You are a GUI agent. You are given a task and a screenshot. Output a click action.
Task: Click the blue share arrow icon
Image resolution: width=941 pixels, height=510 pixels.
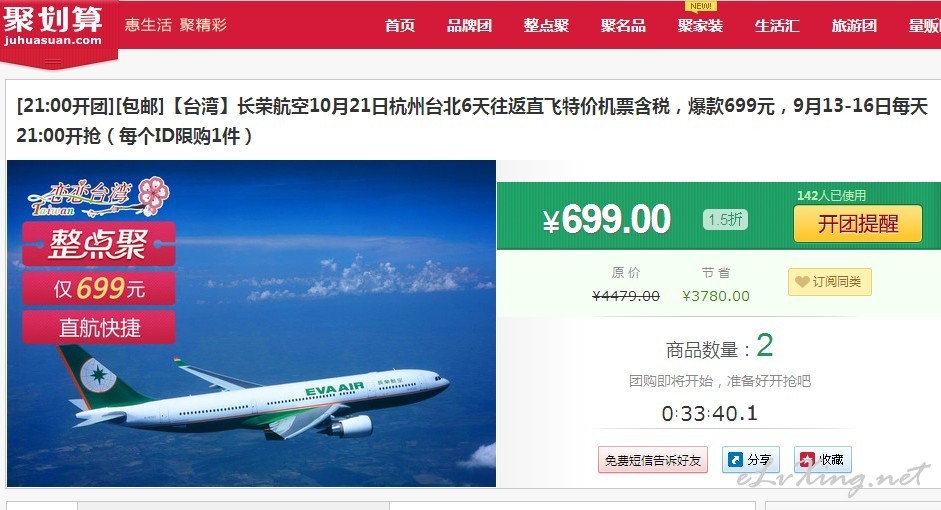click(735, 460)
